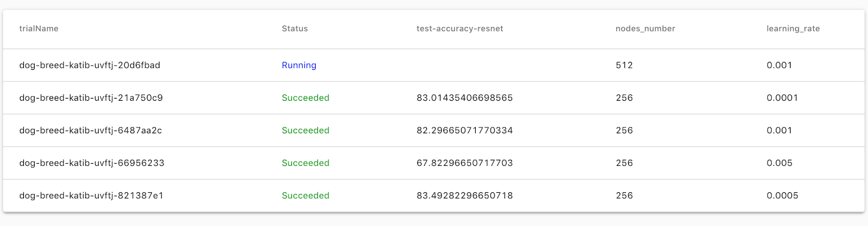Click the trialName column header

[x=39, y=29]
